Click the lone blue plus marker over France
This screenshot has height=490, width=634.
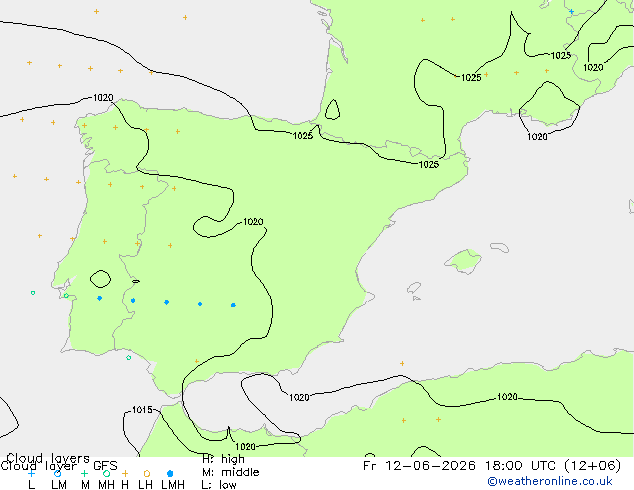click(x=571, y=12)
